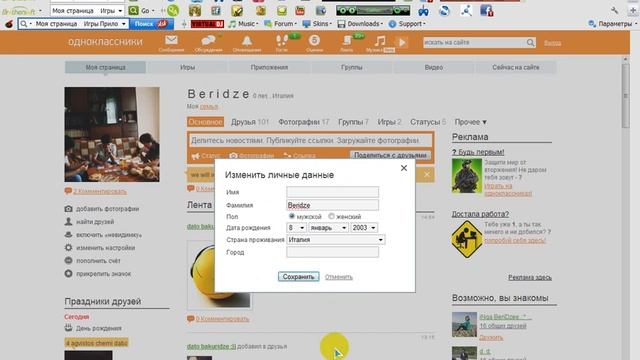This screenshot has height=360, width=640.
Task: Click the search magnifier in site search
Action: pyautogui.click(x=530, y=42)
